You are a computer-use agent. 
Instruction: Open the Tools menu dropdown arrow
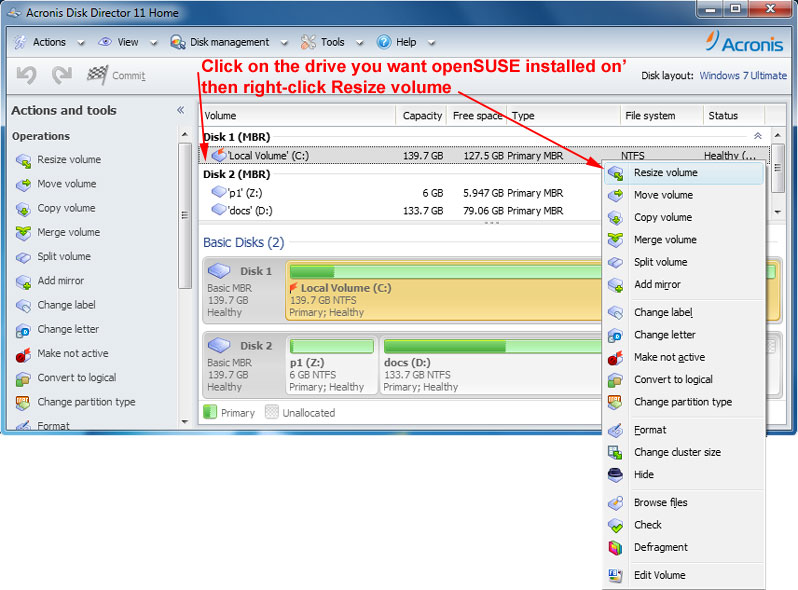point(359,43)
